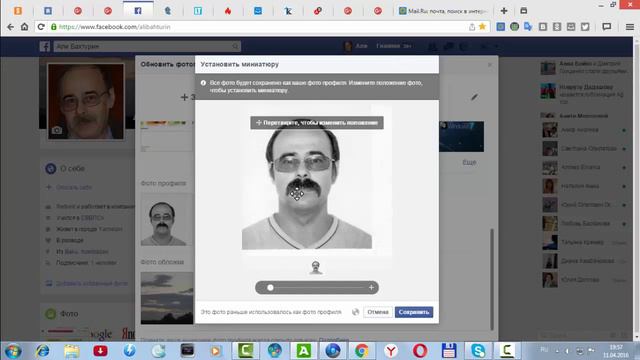
Task: Open new tab with plus icon
Action: point(504,11)
